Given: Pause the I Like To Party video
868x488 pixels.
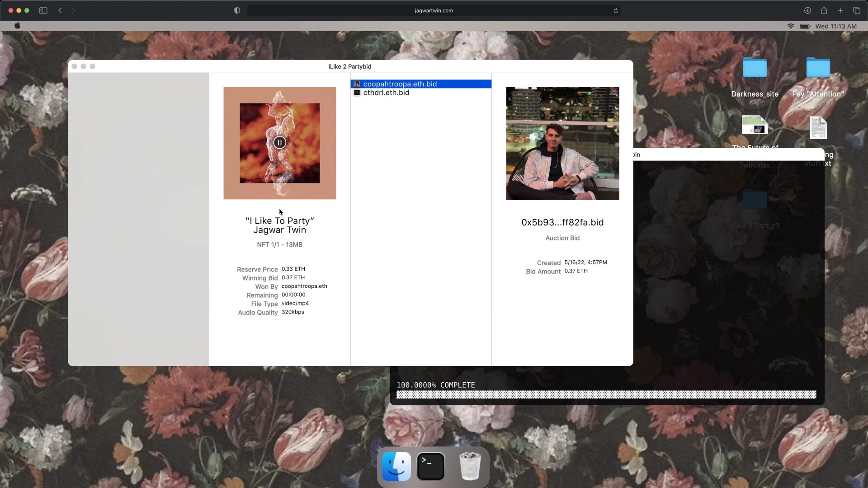Looking at the screenshot, I should pos(279,143).
